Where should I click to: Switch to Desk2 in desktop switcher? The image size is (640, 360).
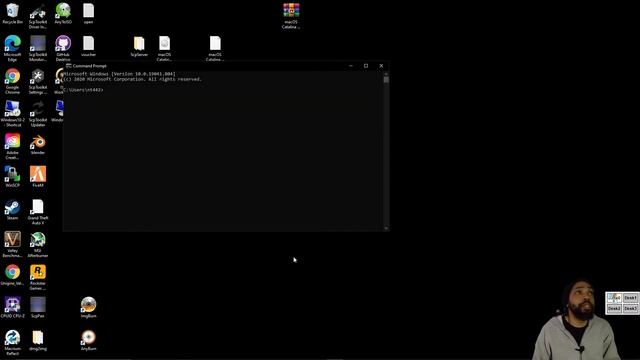coord(614,309)
